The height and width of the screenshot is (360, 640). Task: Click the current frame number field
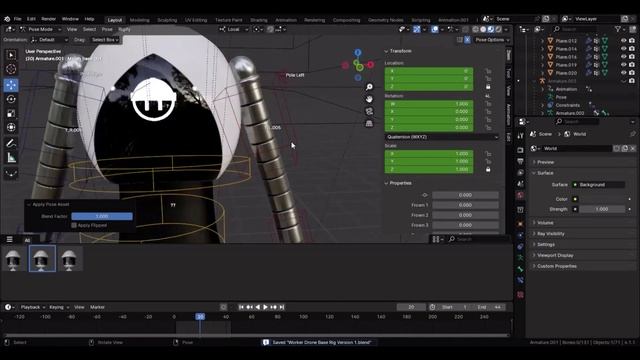point(411,307)
